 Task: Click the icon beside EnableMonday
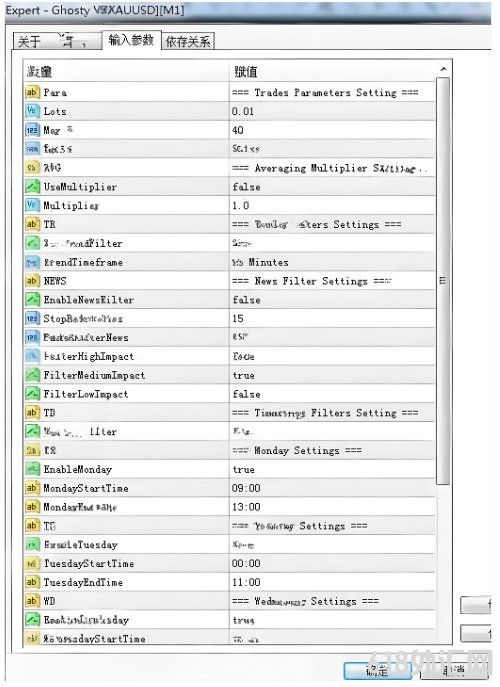click(x=32, y=469)
